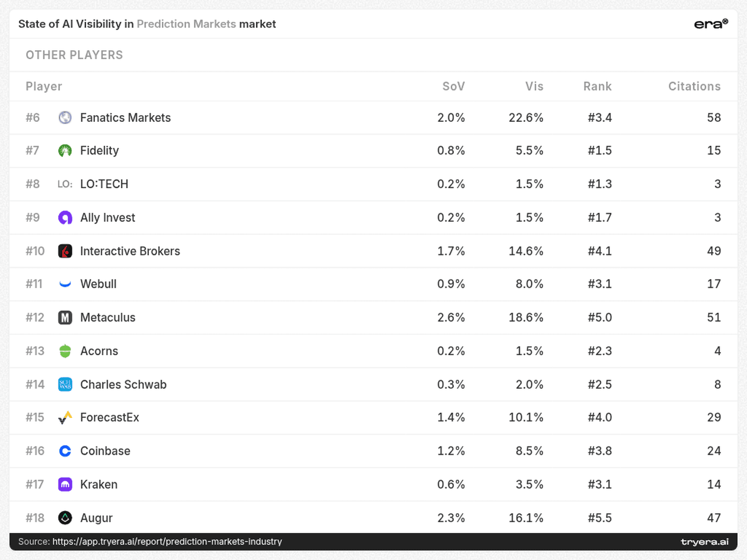Click the LO:TECH player name
This screenshot has width=747, height=560.
coord(104,184)
